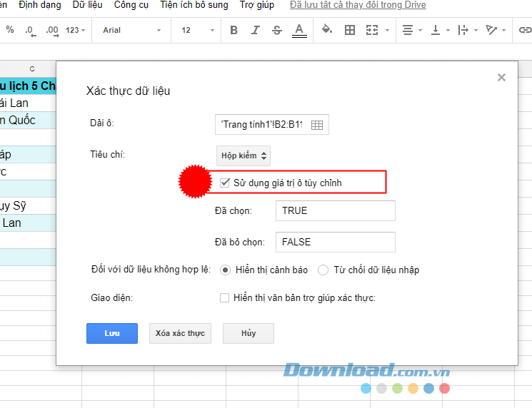The image size is (532, 408).
Task: Click the cell ending in 'ái Lan'
Action: click(28, 103)
